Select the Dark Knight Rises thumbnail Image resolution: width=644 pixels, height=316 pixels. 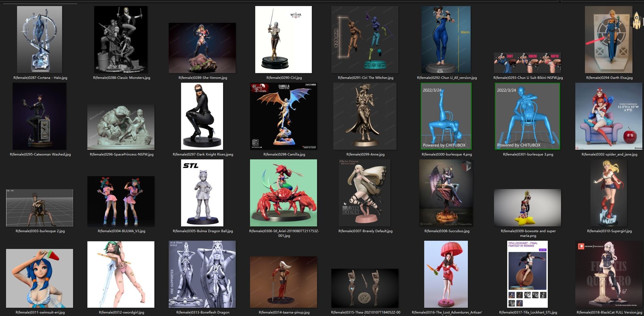pyautogui.click(x=202, y=116)
